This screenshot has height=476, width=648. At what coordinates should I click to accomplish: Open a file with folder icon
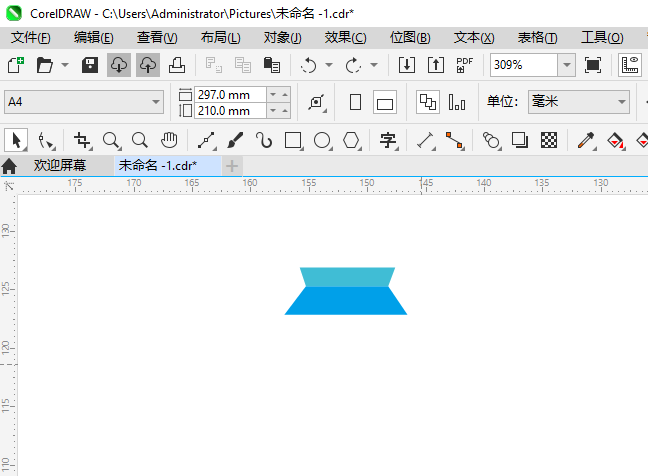point(45,65)
